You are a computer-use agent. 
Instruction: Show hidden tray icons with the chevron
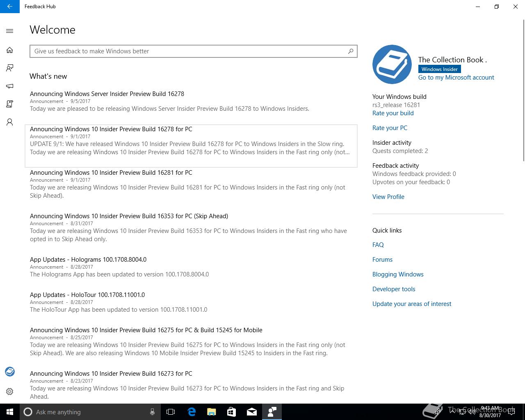452,412
